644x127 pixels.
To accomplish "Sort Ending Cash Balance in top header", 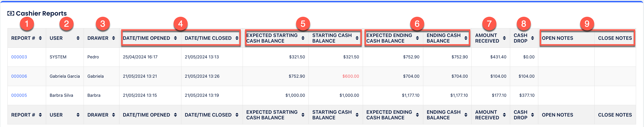I will tap(466, 38).
